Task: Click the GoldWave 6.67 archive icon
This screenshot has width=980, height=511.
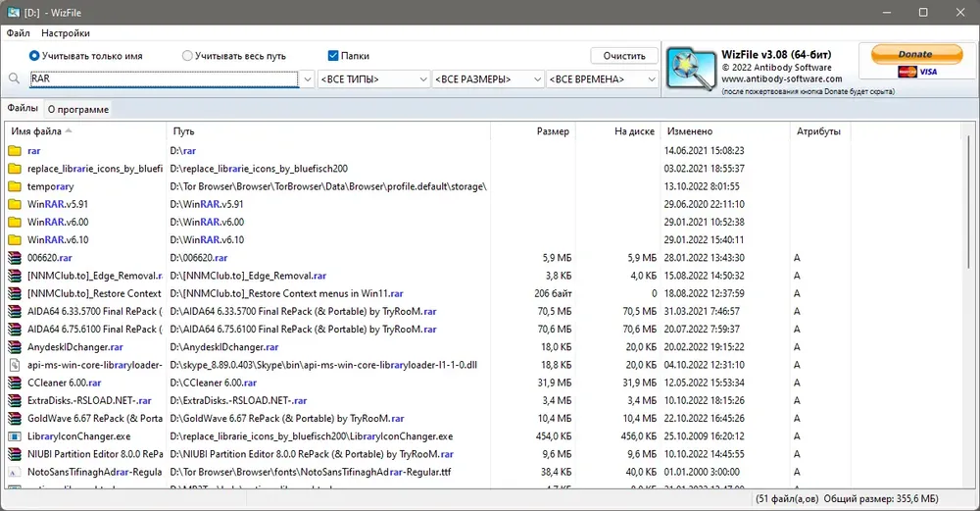Action: (x=15, y=419)
